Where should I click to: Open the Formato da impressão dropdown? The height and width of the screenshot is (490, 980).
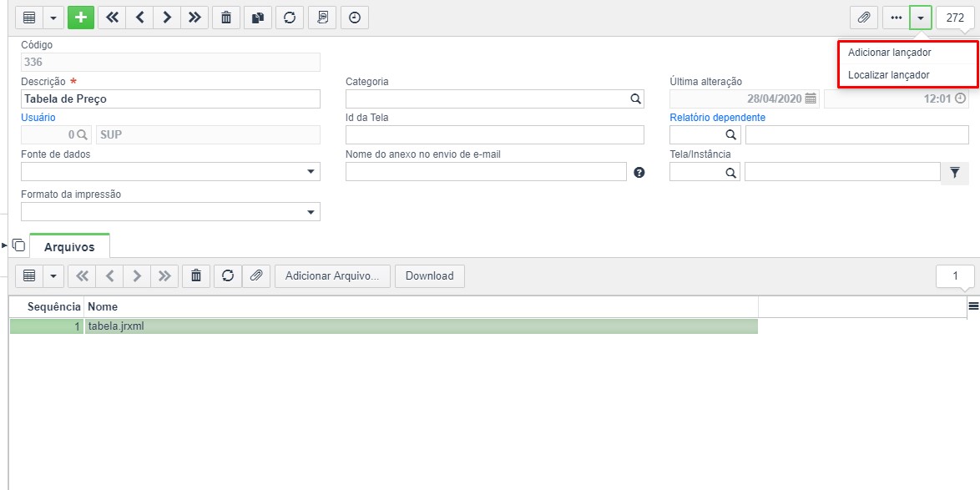click(311, 212)
